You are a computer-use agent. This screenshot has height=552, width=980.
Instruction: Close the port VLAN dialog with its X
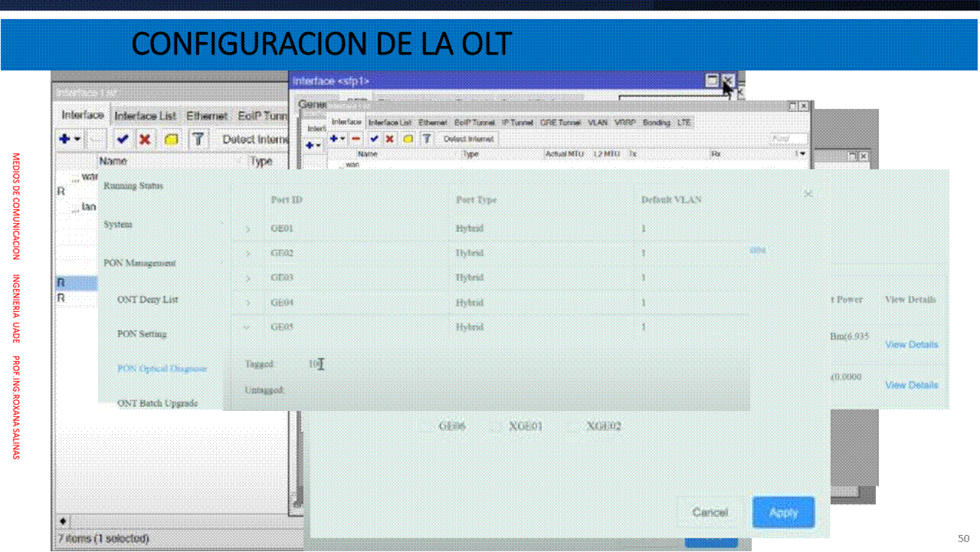click(x=808, y=194)
